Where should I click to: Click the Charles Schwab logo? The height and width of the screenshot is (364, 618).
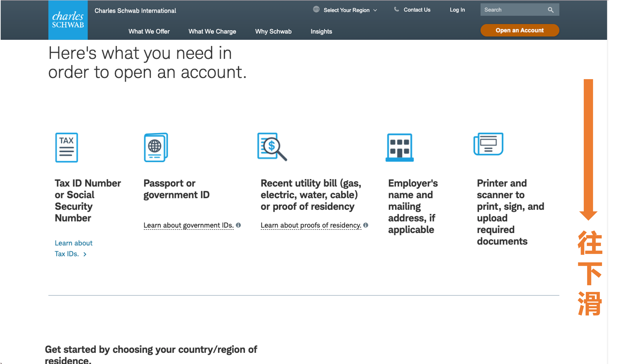(68, 20)
